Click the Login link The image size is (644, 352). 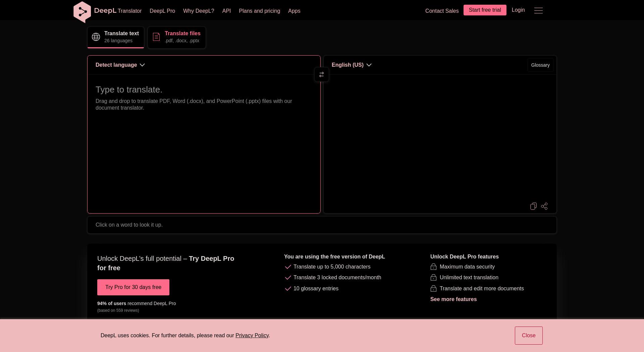(518, 10)
